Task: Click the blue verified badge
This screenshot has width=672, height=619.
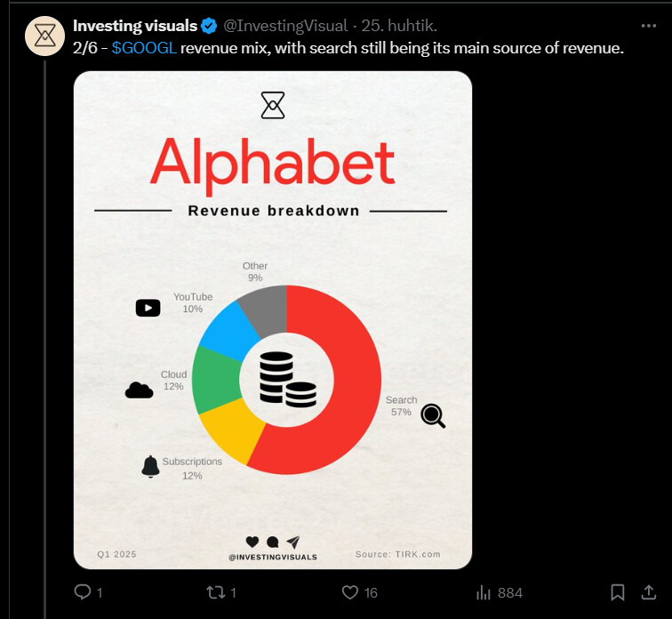Action: pos(209,26)
